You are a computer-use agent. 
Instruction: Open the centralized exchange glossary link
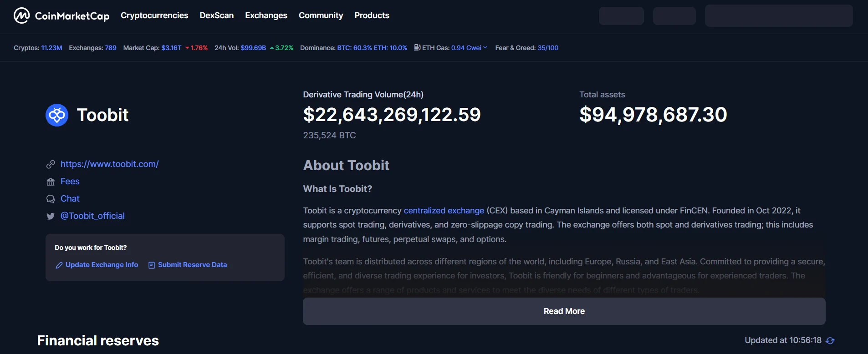(x=444, y=211)
